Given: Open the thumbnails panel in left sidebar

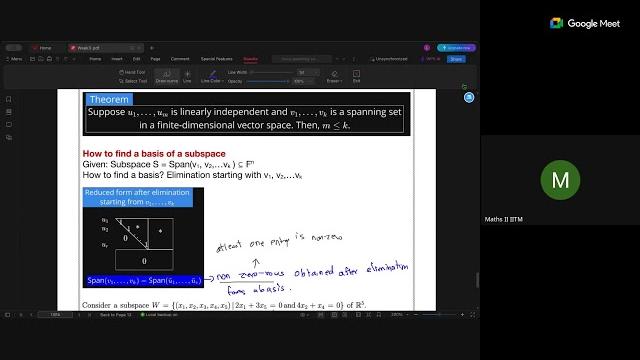Looking at the screenshot, I should coord(9,112).
